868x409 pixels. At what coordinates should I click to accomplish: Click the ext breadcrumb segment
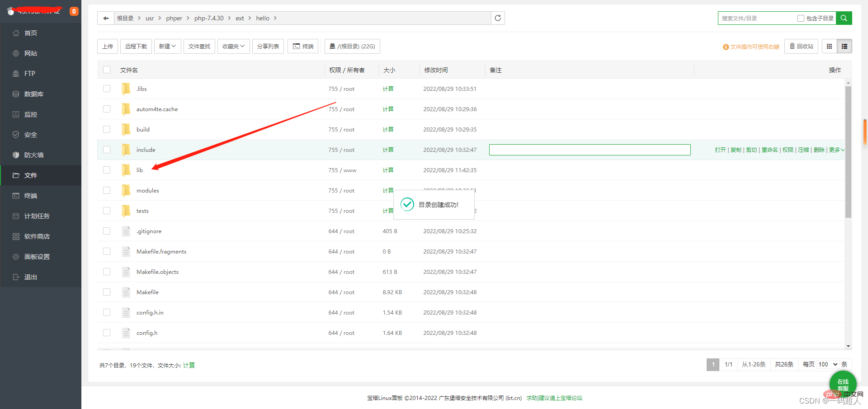(240, 18)
